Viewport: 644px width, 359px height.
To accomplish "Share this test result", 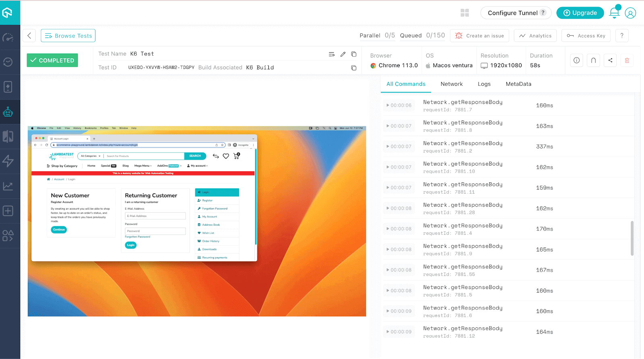I will [610, 60].
